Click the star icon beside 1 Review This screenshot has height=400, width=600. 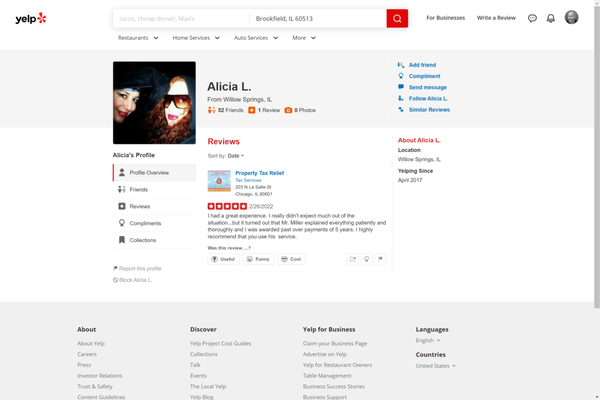click(251, 110)
